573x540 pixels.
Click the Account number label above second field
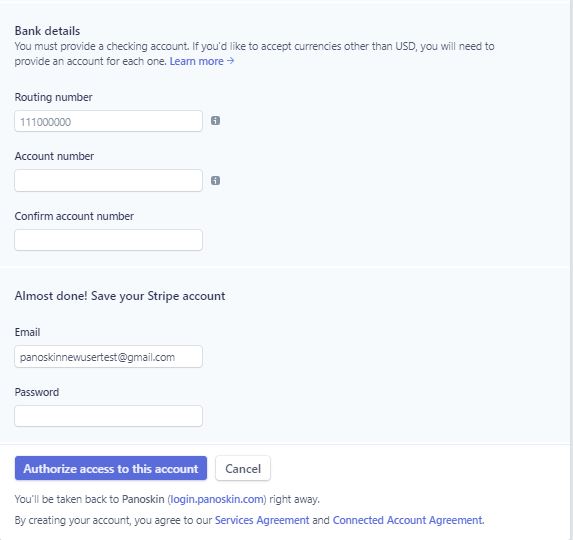(x=54, y=156)
